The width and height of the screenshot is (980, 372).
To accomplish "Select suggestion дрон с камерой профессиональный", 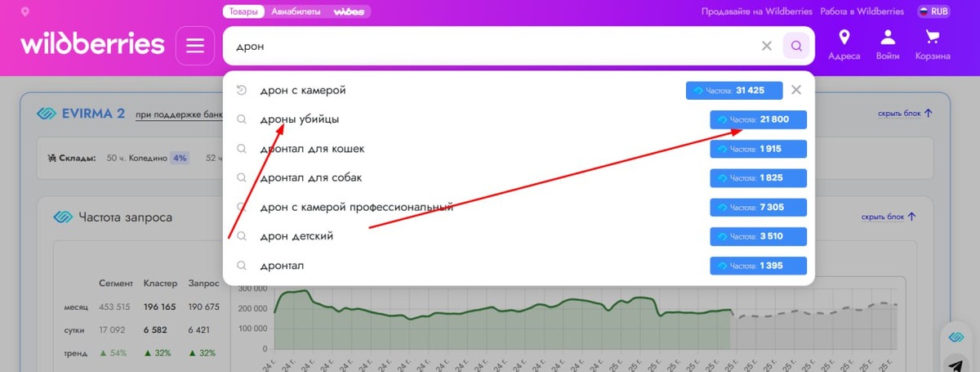I will coord(356,207).
